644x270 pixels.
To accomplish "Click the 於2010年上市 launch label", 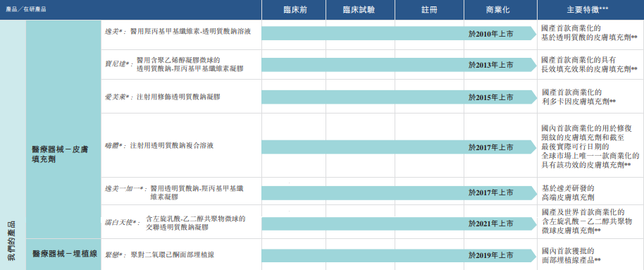I will pos(491,35).
